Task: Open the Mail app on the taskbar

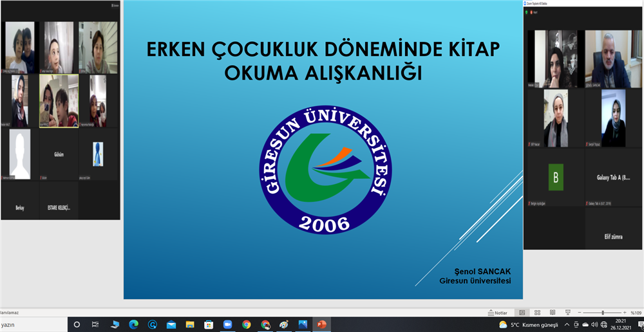Action: pos(171,325)
